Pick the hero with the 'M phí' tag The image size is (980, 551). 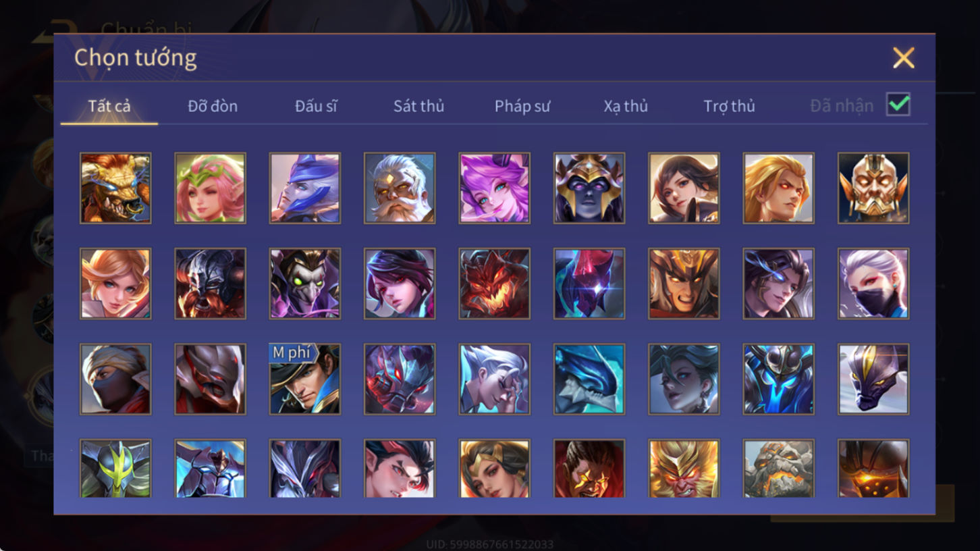point(305,379)
